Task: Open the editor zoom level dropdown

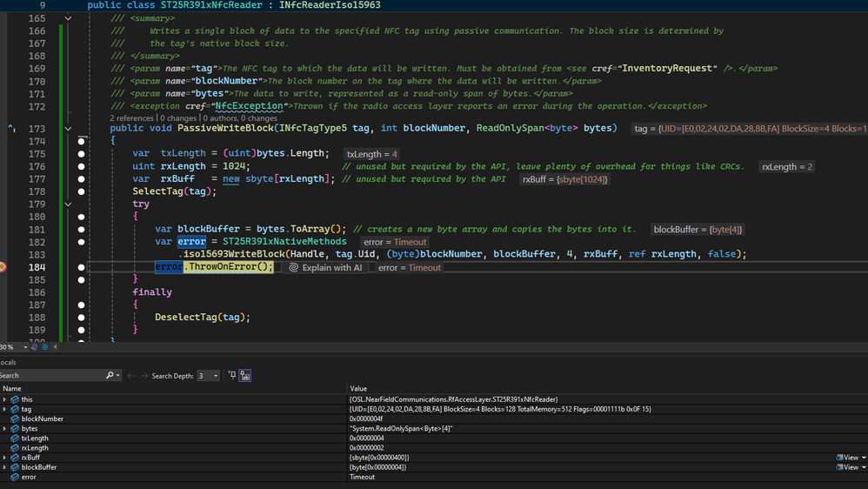Action: point(25,347)
